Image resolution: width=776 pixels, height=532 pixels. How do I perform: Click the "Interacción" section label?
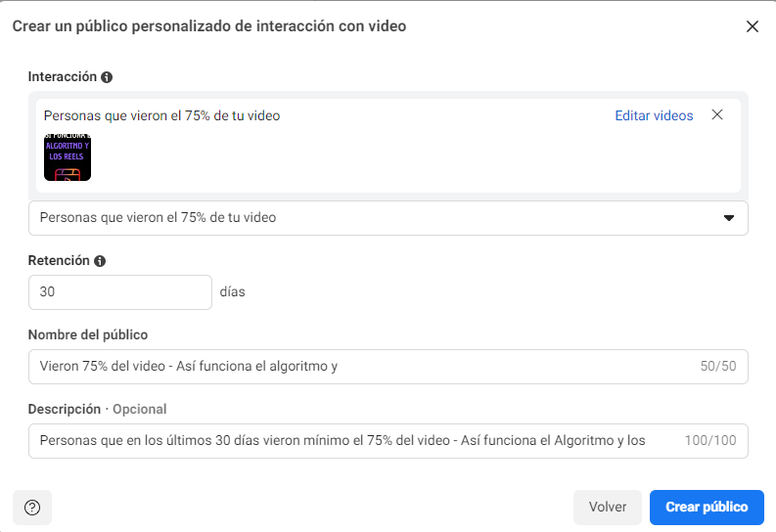pos(63,76)
